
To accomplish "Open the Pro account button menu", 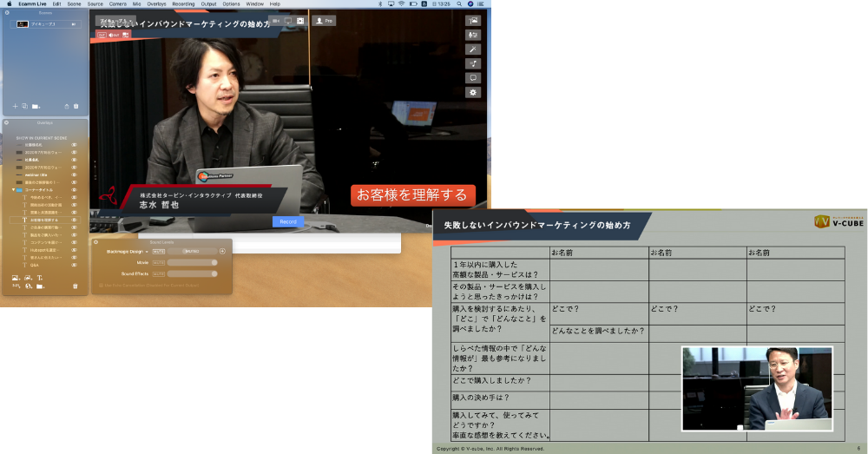I will [x=324, y=20].
